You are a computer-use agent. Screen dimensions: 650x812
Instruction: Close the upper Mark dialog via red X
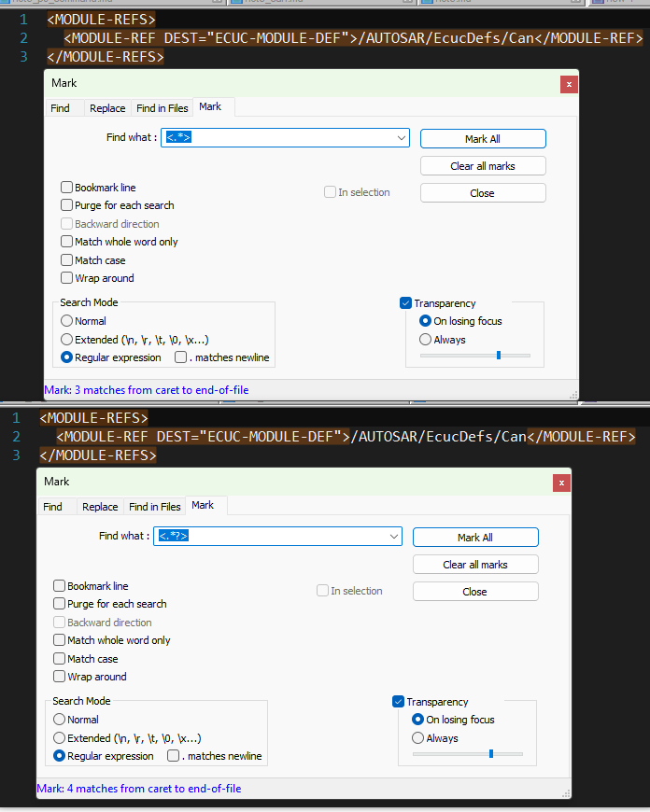568,84
